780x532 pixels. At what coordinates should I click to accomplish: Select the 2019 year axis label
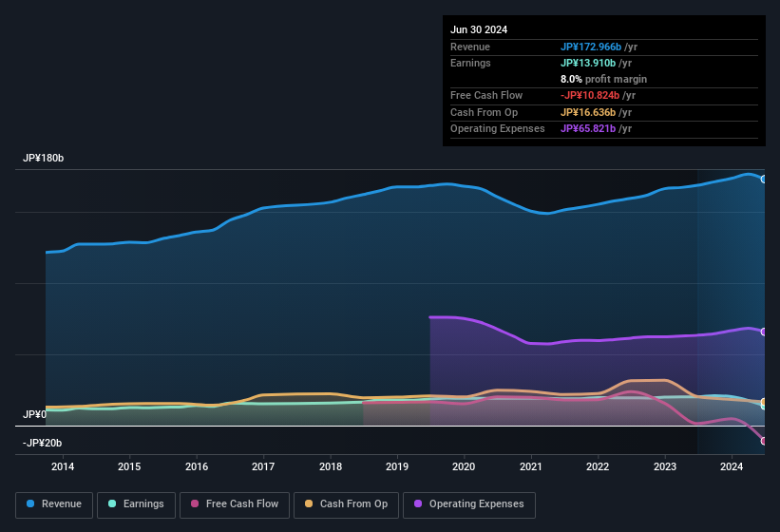click(x=397, y=466)
